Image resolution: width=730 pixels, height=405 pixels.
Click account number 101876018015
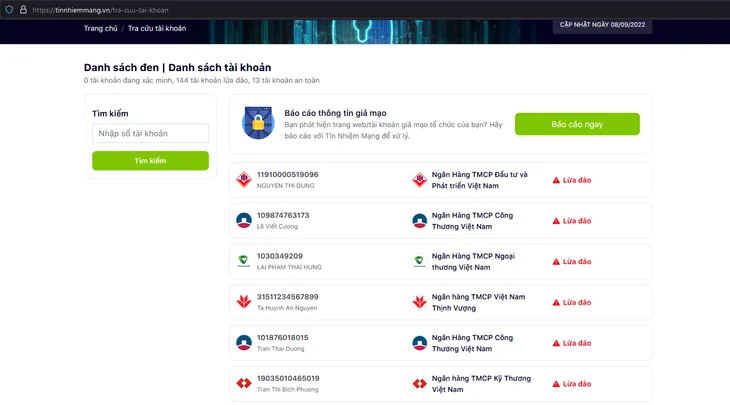(x=283, y=338)
